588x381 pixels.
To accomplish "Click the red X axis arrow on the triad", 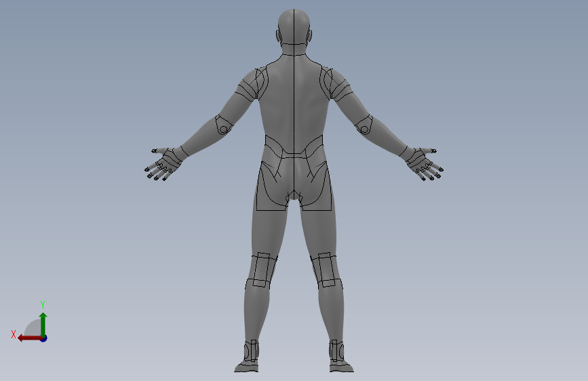I will tap(30, 338).
